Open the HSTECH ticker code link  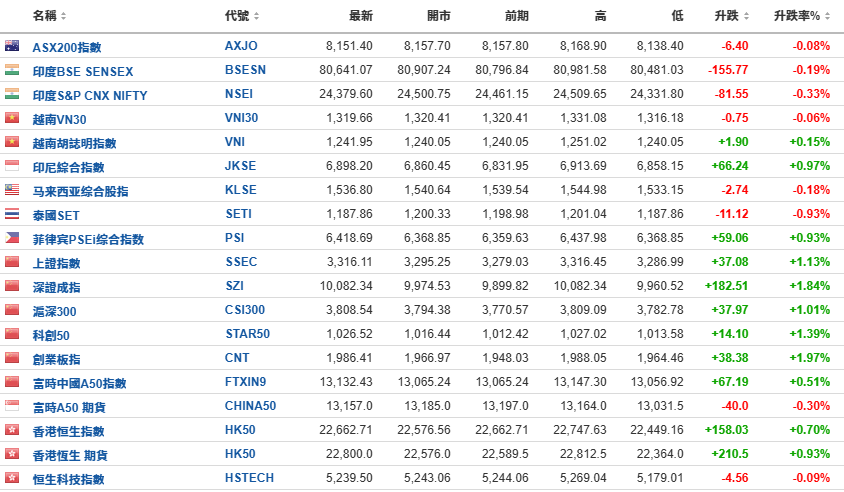coord(249,478)
